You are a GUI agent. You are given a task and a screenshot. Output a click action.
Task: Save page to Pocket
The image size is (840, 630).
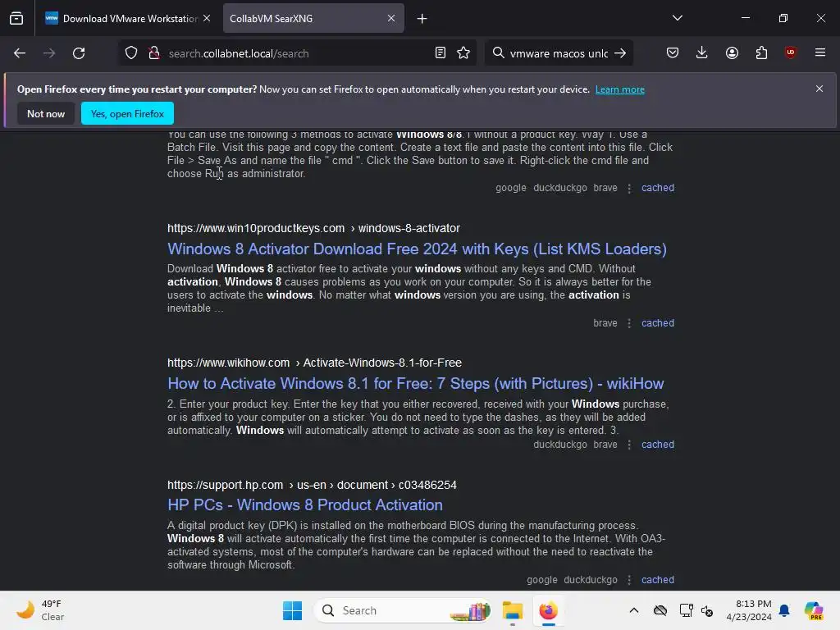tap(673, 53)
